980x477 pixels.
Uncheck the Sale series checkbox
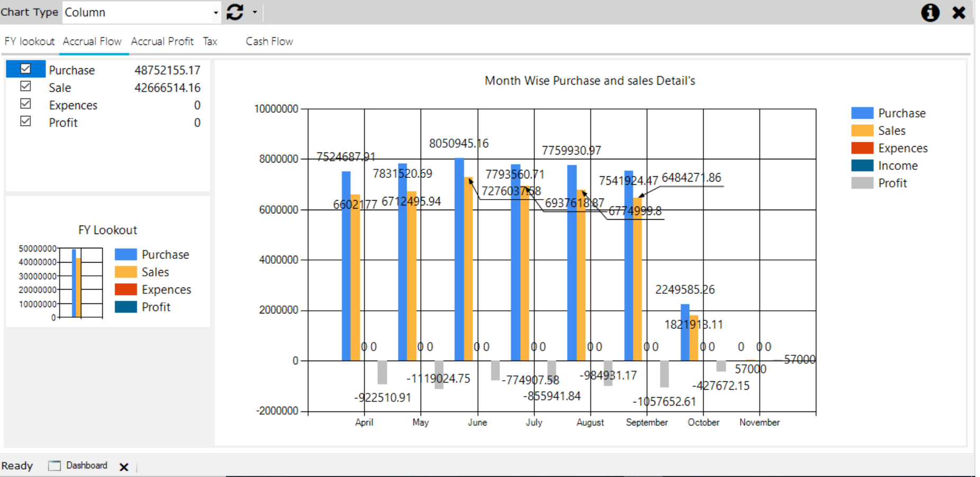[x=25, y=86]
